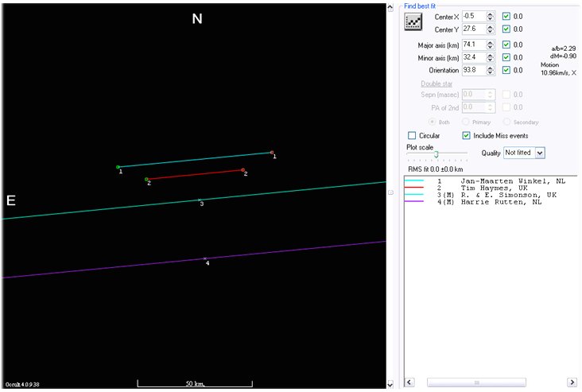Click the Find best fit chart icon

point(413,21)
